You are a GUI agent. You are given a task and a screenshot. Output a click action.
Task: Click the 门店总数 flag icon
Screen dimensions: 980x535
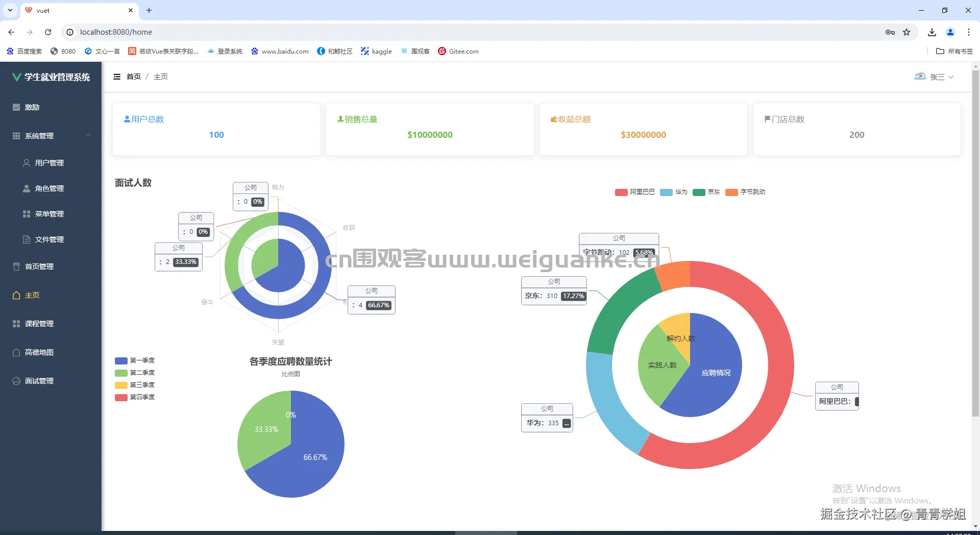click(768, 119)
